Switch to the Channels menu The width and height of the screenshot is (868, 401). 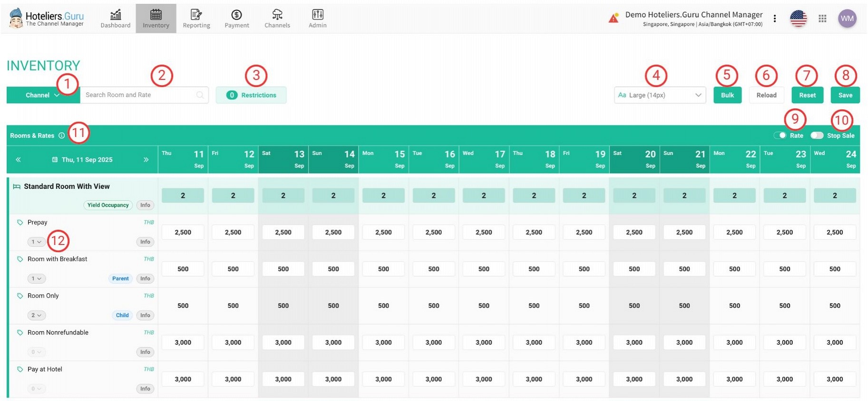(x=277, y=19)
